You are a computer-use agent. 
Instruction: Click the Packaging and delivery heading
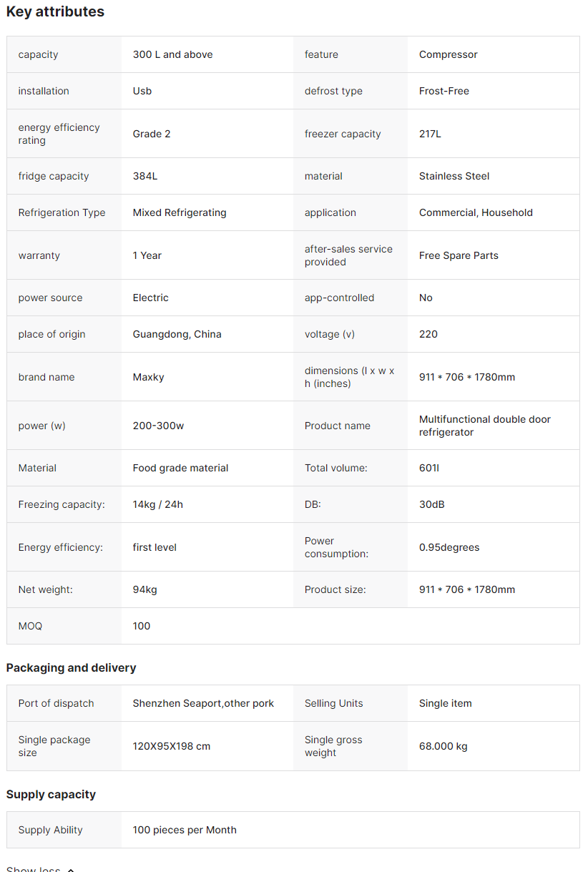point(71,667)
